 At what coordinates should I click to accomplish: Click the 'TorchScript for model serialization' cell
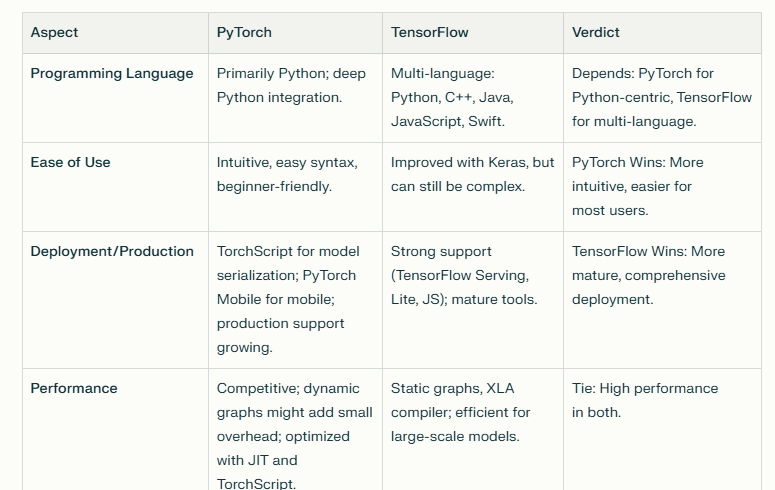coord(288,299)
